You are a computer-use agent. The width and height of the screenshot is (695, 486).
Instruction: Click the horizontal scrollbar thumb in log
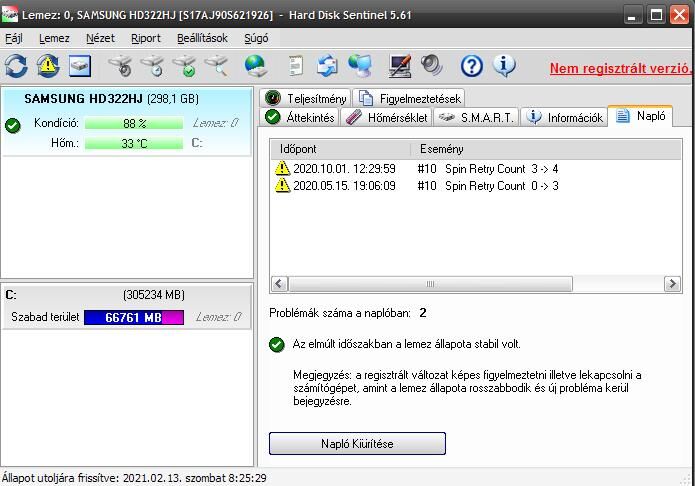pos(430,284)
